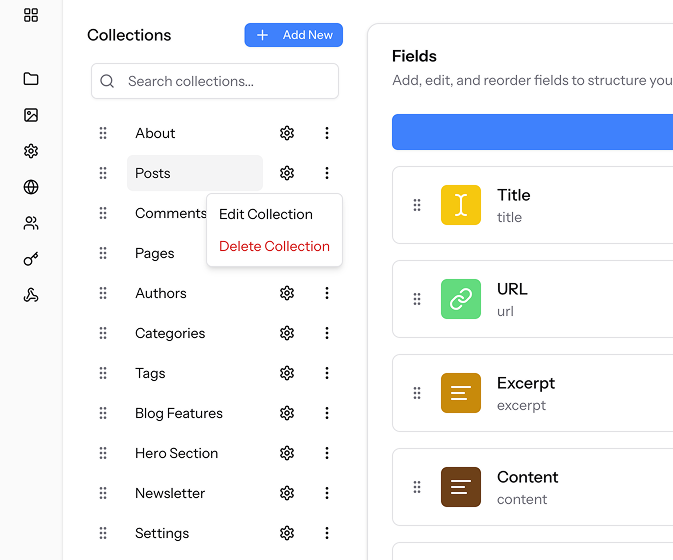Open the three-dot menu for Posts
The height and width of the screenshot is (560, 673).
(327, 173)
